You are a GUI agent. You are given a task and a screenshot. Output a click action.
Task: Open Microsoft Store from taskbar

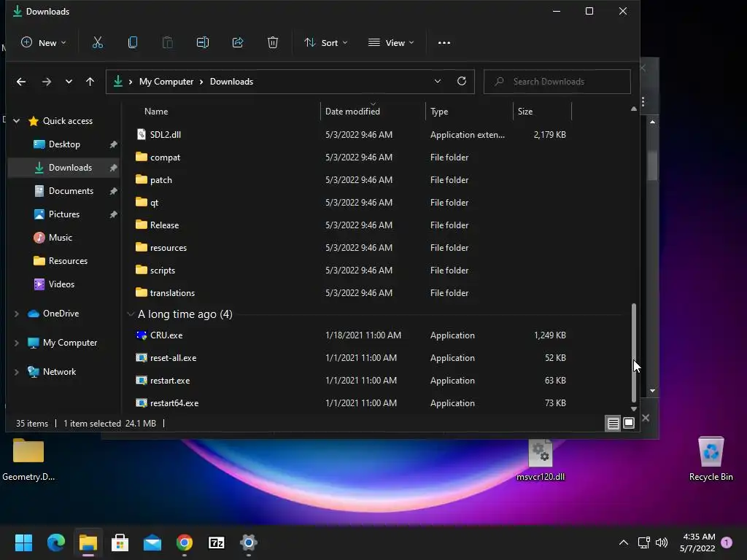(x=120, y=542)
